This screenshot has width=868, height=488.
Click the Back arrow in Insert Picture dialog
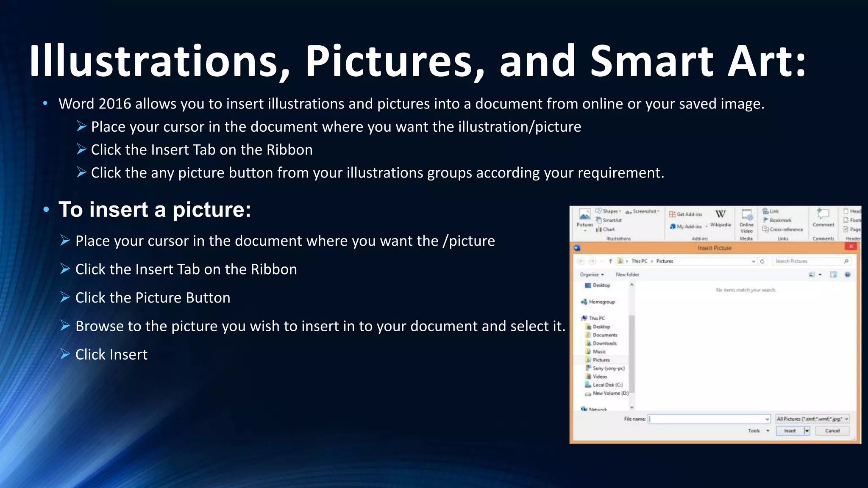[x=581, y=261]
